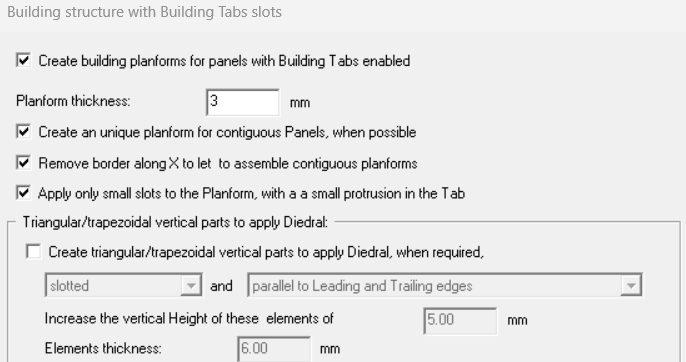Click the arrow of the slotted combo box
Viewport: 686px width, 362px height.
[x=191, y=285]
